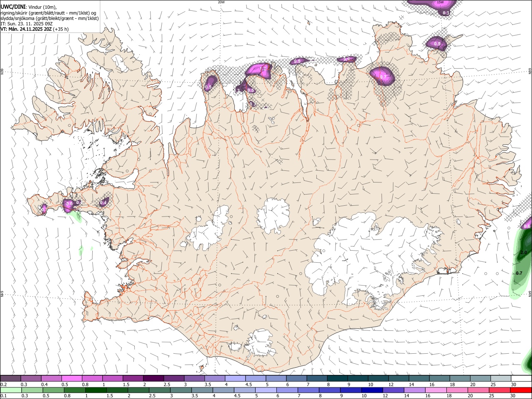Click the 0.1 label in lower legend row

coord(3,396)
